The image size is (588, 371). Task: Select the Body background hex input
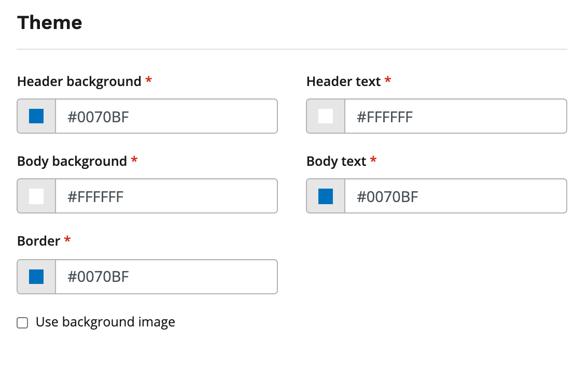166,196
